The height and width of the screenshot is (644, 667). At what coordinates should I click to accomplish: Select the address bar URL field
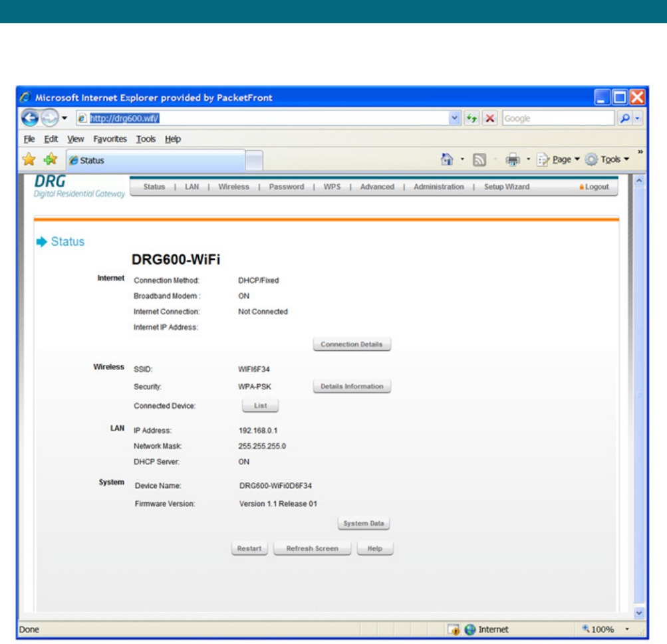(x=263, y=118)
